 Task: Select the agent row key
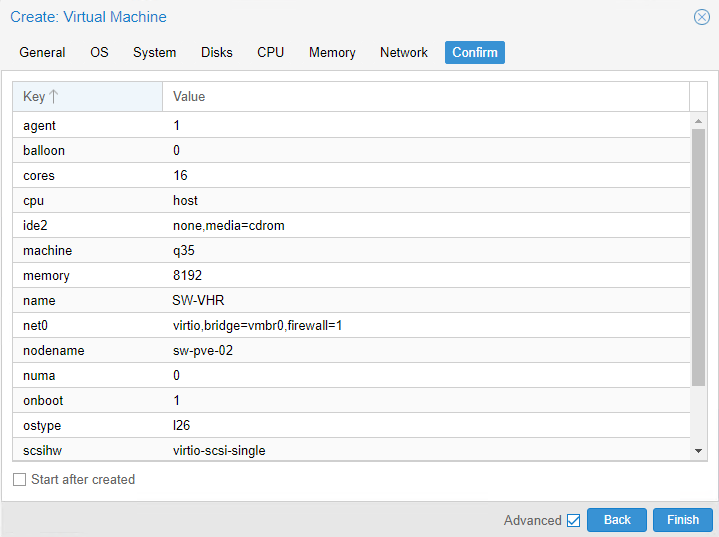[39, 126]
